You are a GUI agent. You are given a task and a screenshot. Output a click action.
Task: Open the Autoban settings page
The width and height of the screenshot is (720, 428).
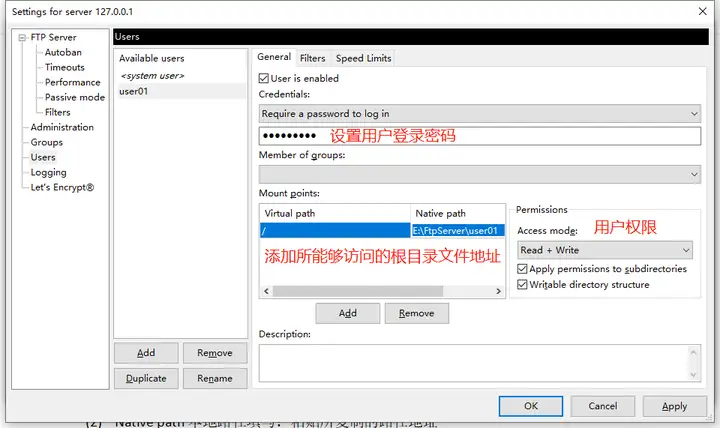point(63,52)
